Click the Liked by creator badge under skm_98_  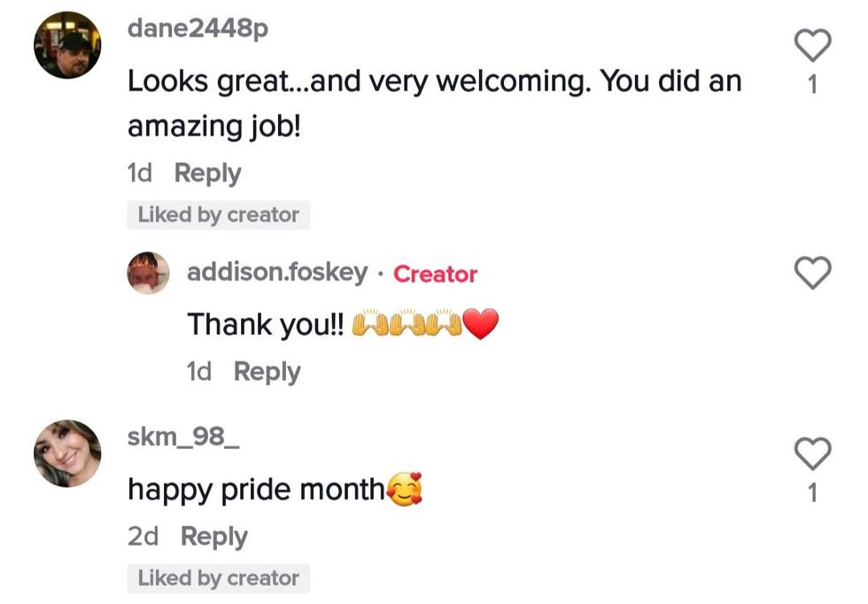(x=218, y=578)
